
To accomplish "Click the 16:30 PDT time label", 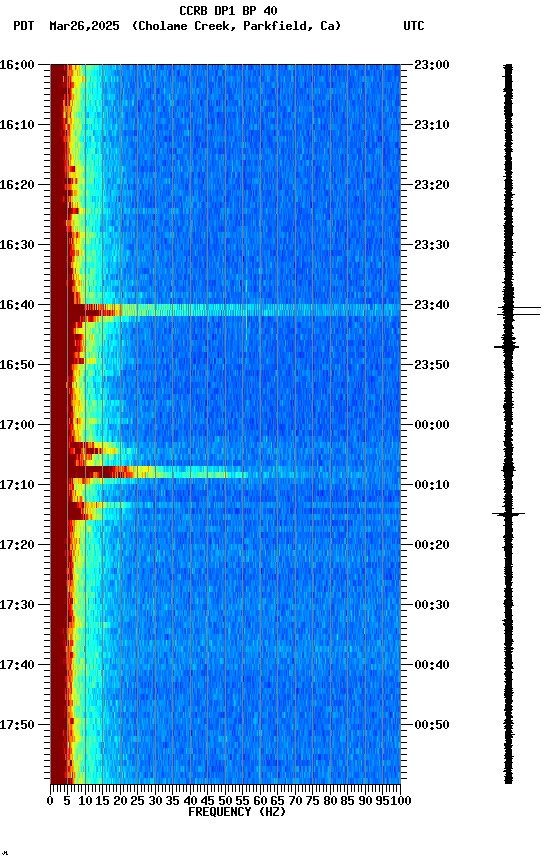I will coord(17,245).
